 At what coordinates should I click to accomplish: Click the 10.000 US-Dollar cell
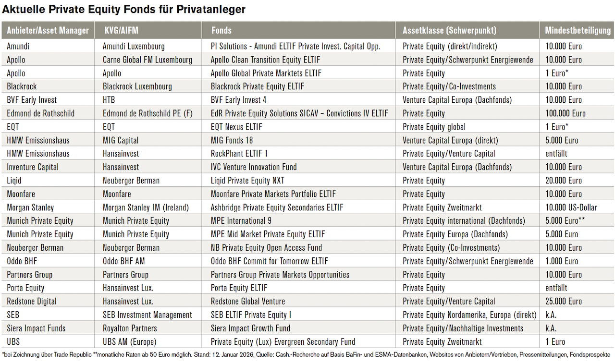coord(571,208)
